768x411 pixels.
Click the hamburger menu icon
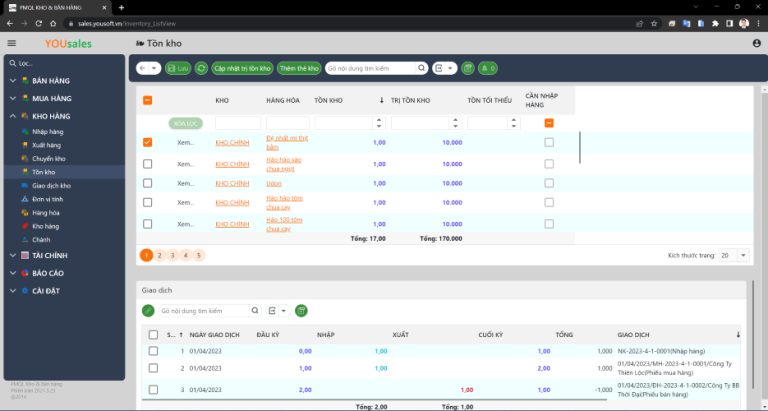click(12, 43)
